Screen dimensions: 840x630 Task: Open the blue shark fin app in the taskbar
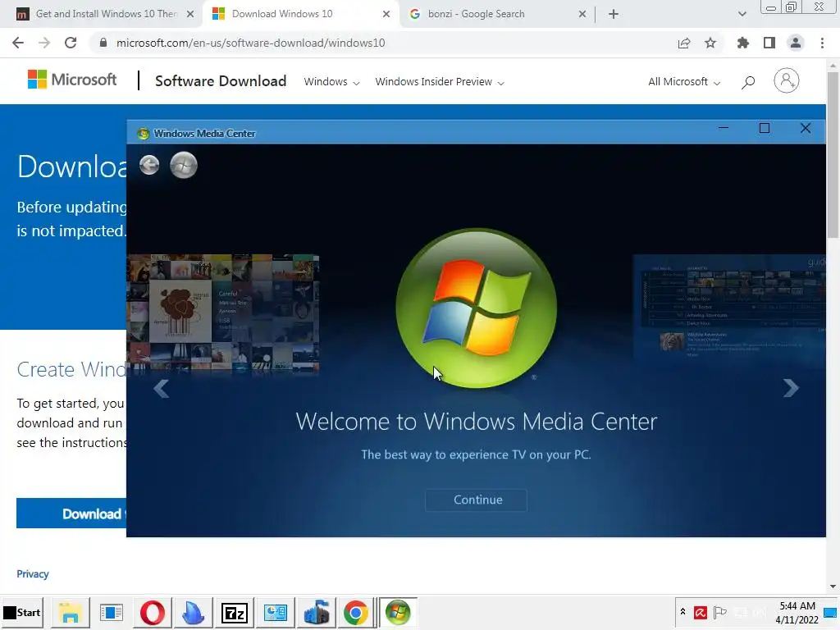(193, 612)
